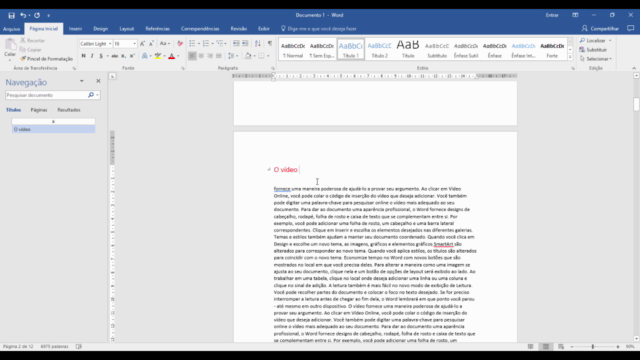
Task: Apply the Normal style
Action: 293,49
